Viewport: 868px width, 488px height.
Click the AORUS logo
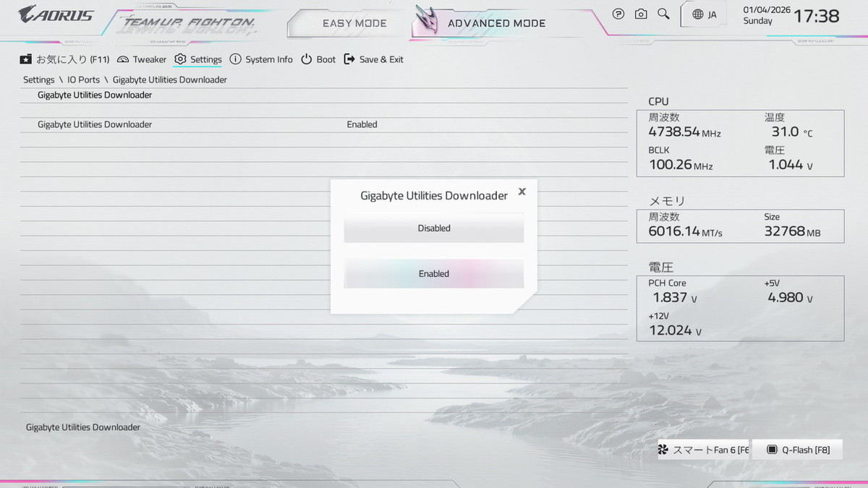[x=56, y=14]
